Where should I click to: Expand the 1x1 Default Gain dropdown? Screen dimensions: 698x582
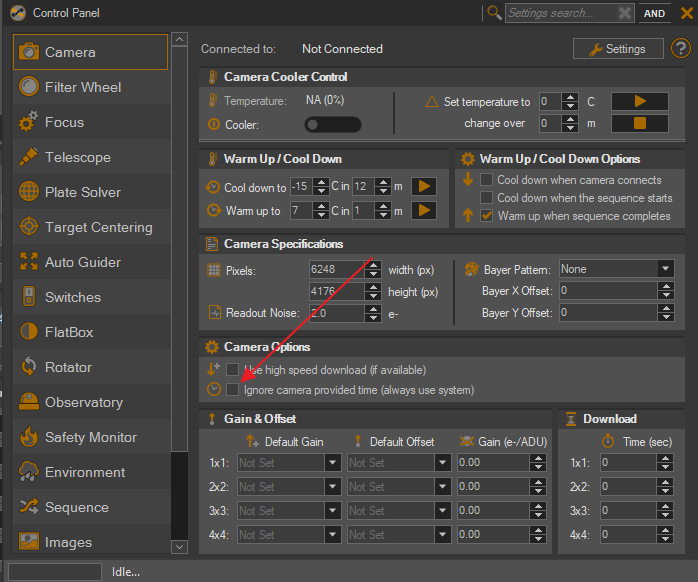[333, 463]
